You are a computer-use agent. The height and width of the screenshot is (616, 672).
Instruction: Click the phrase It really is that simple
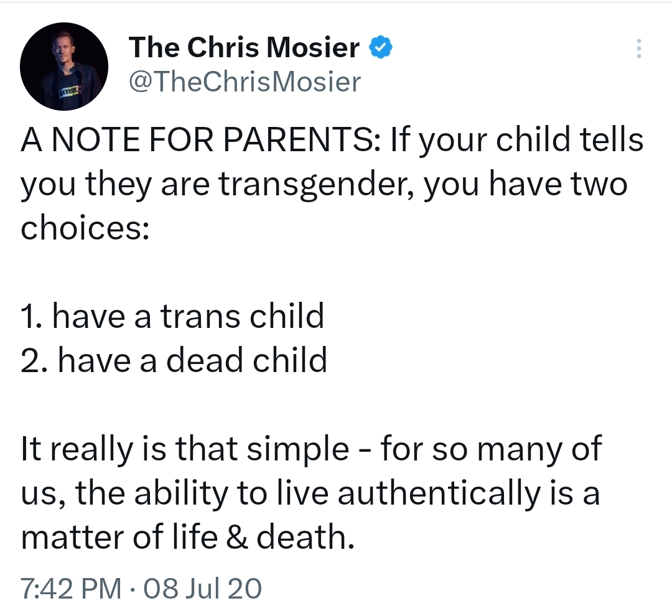tap(185, 449)
